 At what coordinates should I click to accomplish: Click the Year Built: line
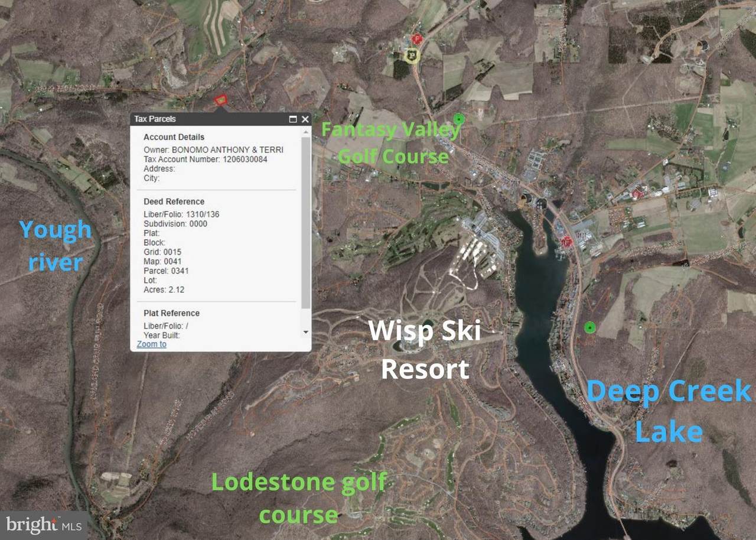(x=162, y=336)
